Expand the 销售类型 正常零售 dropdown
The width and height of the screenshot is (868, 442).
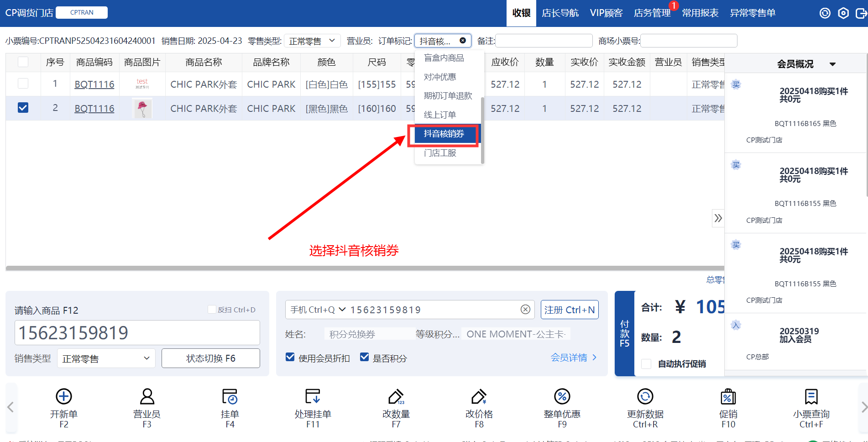point(106,358)
